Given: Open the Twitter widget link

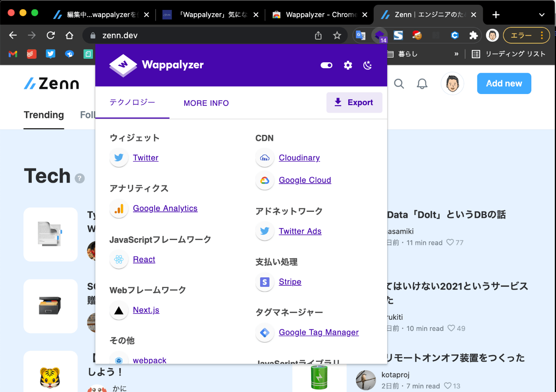Looking at the screenshot, I should 146,158.
